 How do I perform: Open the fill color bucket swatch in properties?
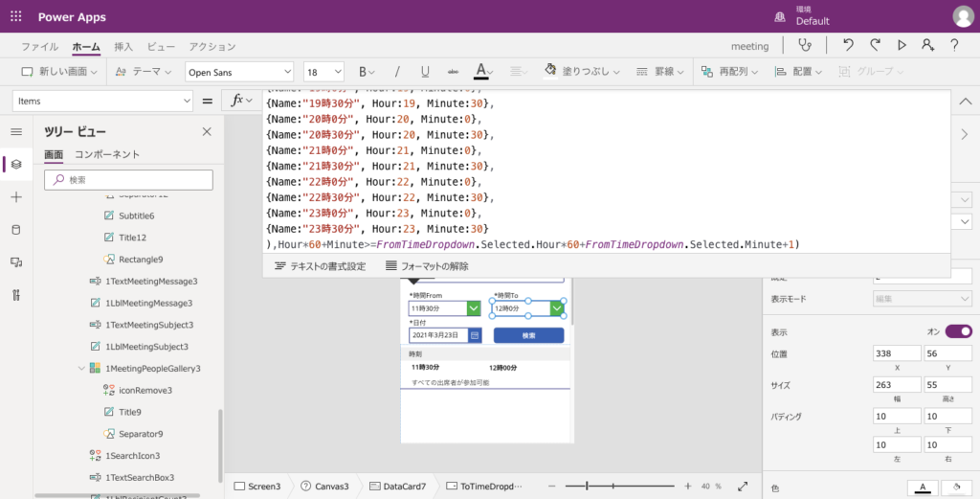(x=957, y=488)
